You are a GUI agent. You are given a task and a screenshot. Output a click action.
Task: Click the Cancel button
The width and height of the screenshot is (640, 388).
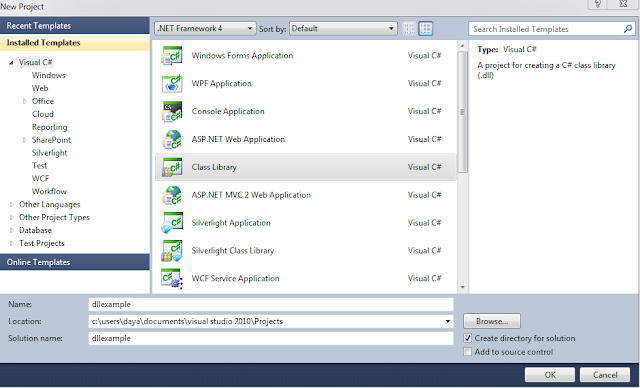point(605,375)
